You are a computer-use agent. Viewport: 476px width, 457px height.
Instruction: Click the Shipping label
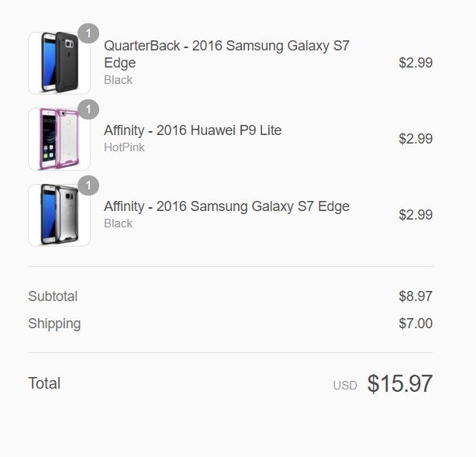pos(54,324)
